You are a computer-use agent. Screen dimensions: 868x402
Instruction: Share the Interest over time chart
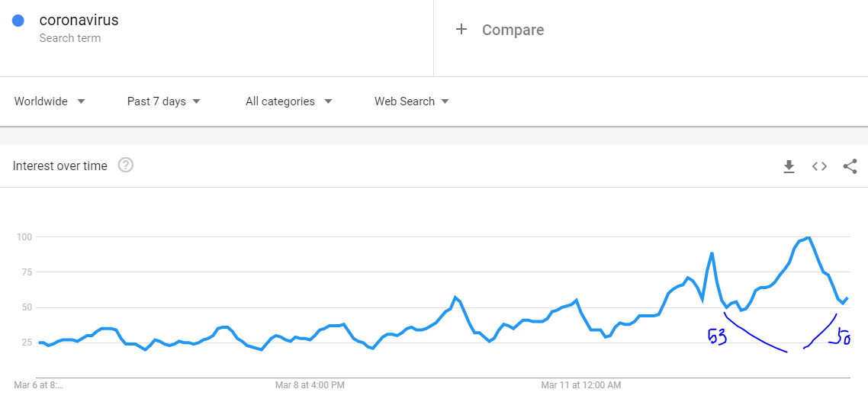pyautogui.click(x=850, y=166)
